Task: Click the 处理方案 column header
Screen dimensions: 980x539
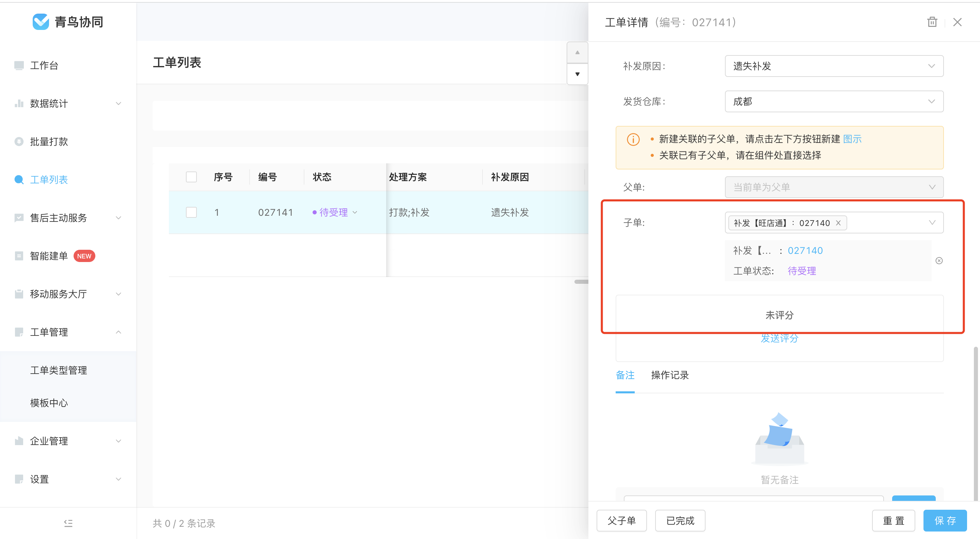Action: (408, 177)
